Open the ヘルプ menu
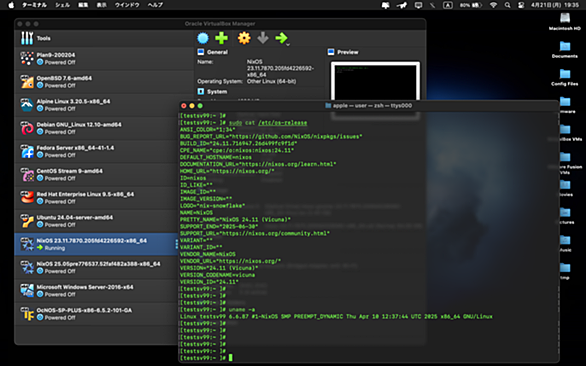The height and width of the screenshot is (366, 586). [x=155, y=5]
